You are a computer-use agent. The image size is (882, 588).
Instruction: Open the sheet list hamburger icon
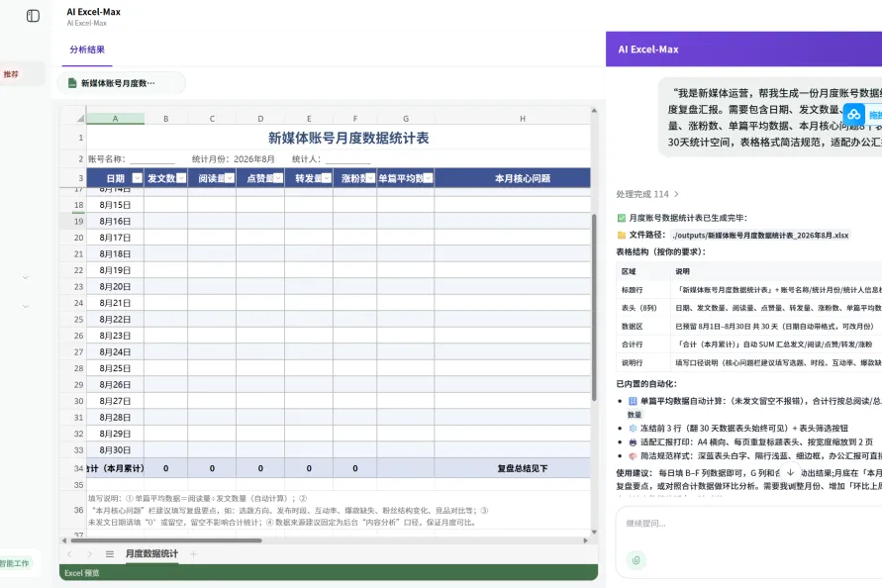pyautogui.click(x=110, y=554)
